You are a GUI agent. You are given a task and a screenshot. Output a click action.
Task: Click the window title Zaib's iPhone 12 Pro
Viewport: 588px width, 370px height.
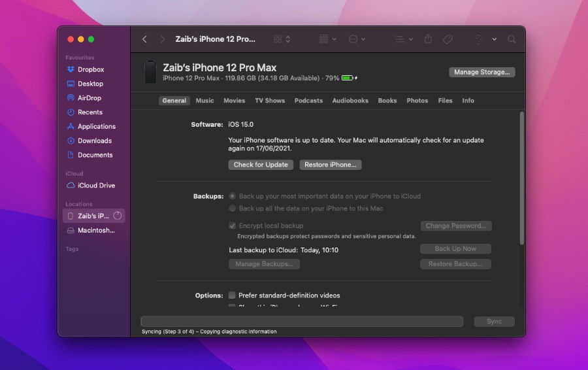tap(215, 39)
